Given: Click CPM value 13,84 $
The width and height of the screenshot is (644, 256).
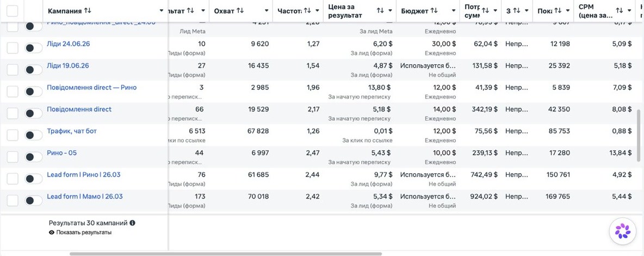Looking at the screenshot, I should pyautogui.click(x=620, y=153).
